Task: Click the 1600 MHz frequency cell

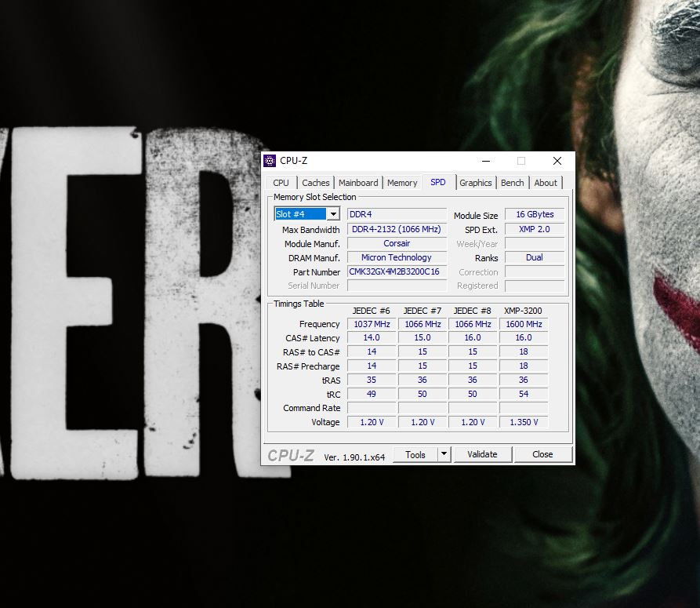Action: point(524,324)
